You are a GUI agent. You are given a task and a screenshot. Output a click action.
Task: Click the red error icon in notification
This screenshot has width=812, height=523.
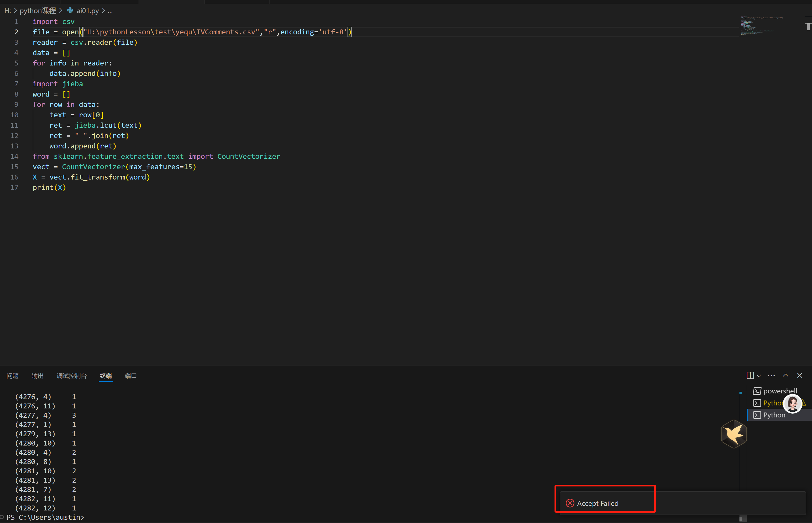(570, 503)
